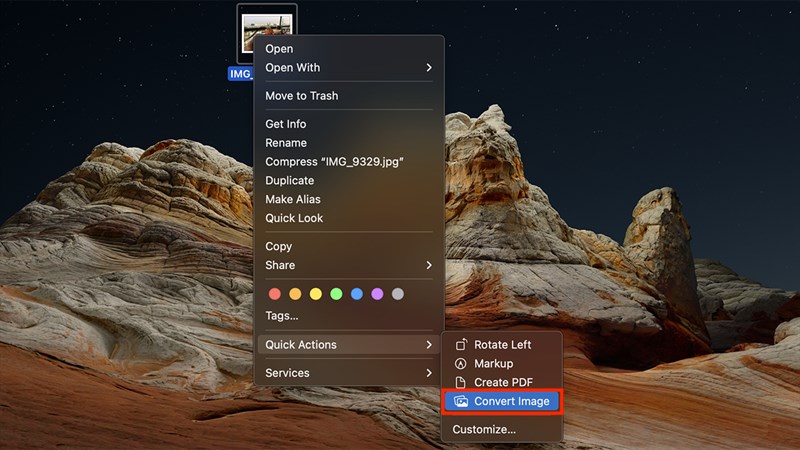
Task: Open the Share submenu
Action: [348, 265]
